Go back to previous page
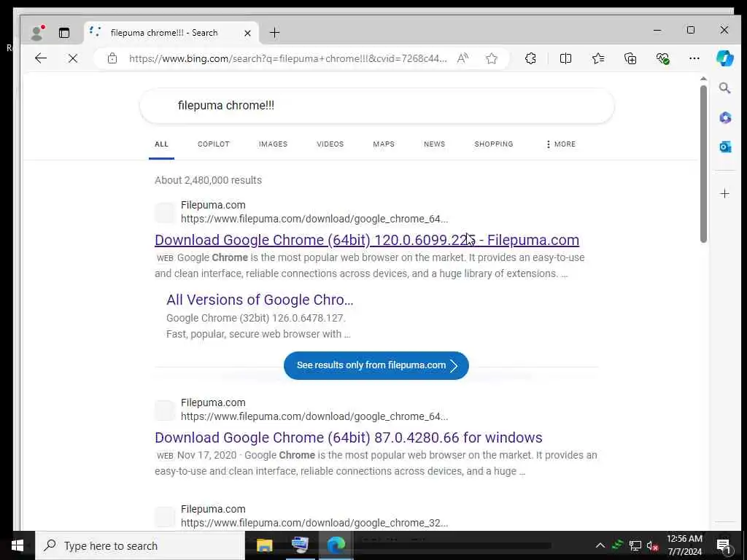The height and width of the screenshot is (560, 747). tap(41, 58)
